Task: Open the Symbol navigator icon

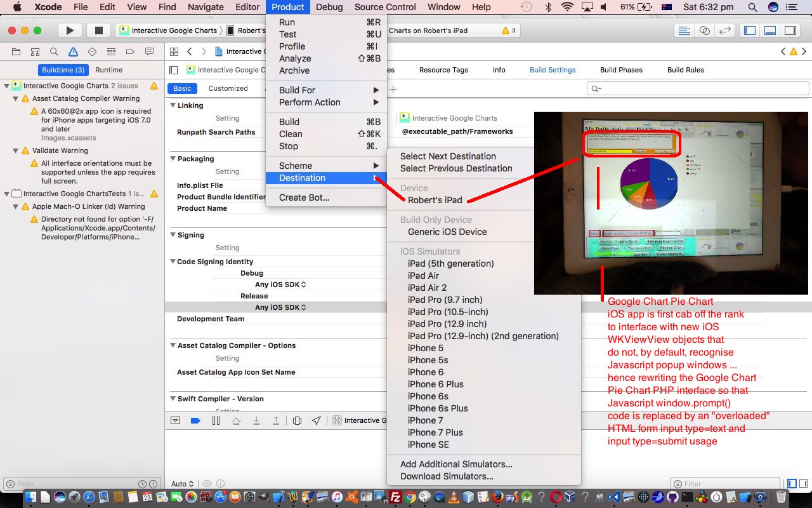Action: [x=36, y=51]
